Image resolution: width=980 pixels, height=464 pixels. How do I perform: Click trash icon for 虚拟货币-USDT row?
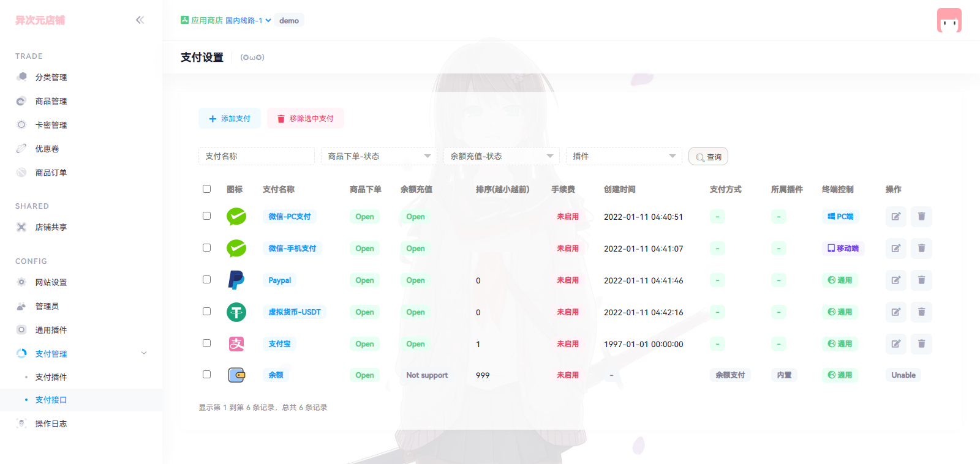(921, 312)
